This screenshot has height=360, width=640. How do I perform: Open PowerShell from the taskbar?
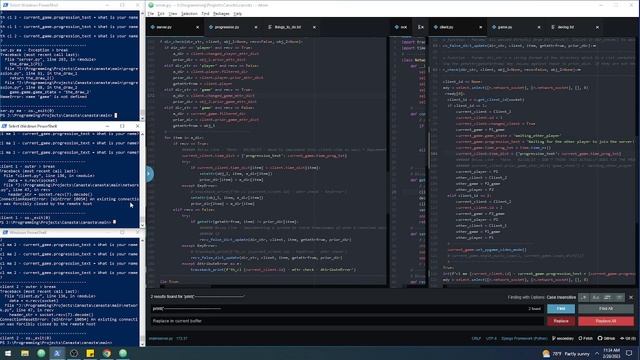[58, 353]
